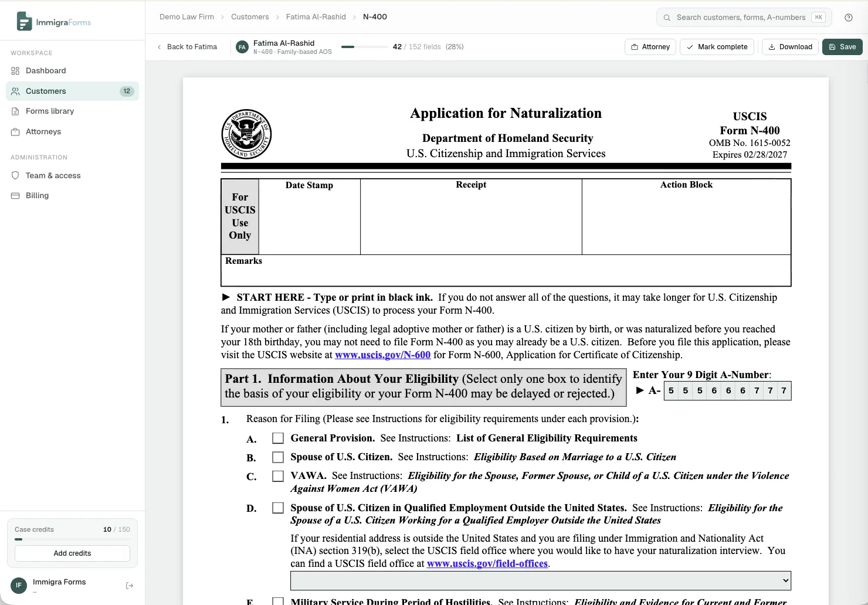Download the N-400 form
Viewport: 868px width, 605px height.
[x=790, y=47]
